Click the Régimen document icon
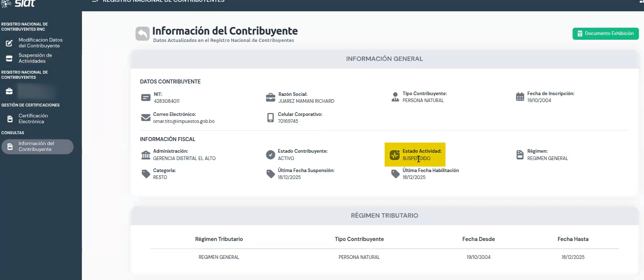The image size is (644, 280). (520, 155)
